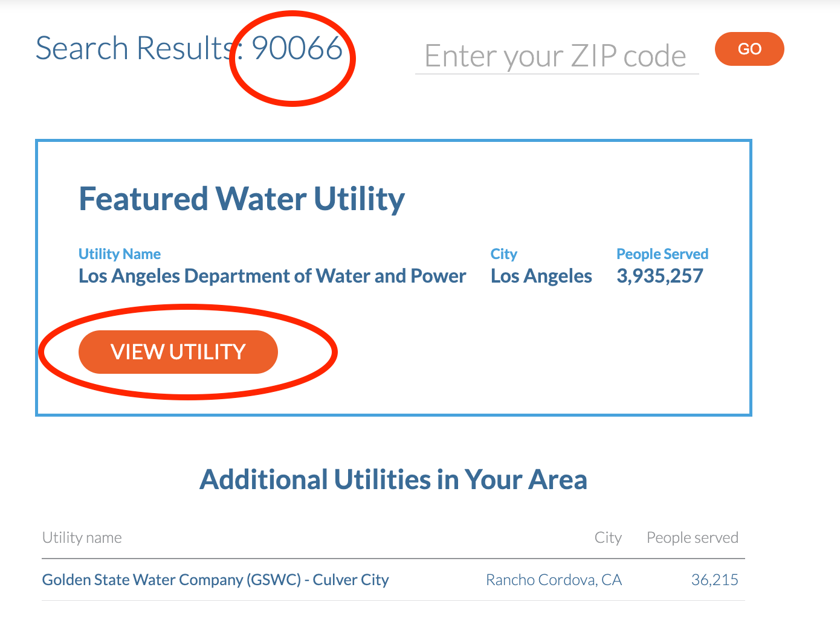Click the Utility Name label in featured box
The height and width of the screenshot is (628, 840).
(x=120, y=254)
